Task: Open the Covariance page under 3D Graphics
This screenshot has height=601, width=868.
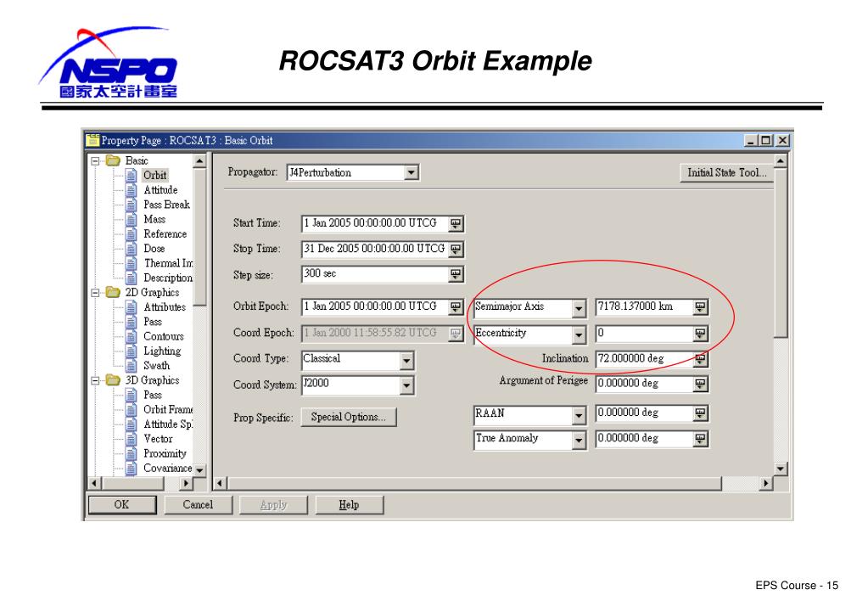Action: click(168, 468)
